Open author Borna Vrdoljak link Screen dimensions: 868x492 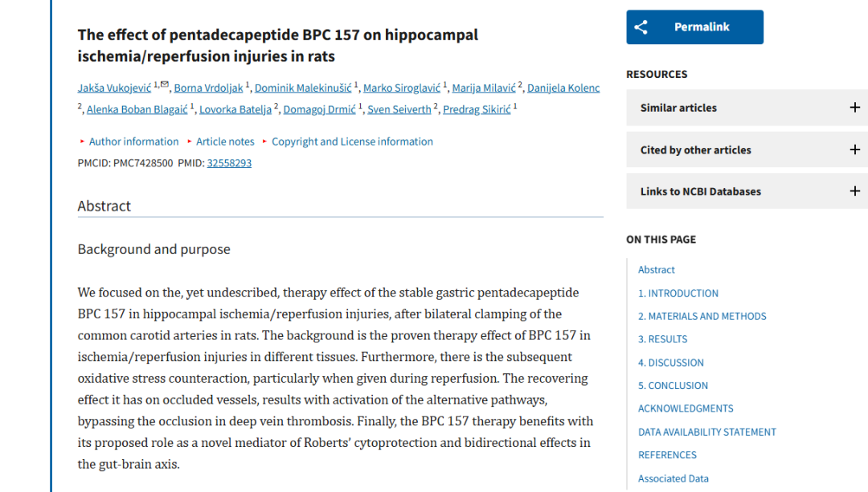click(x=208, y=88)
